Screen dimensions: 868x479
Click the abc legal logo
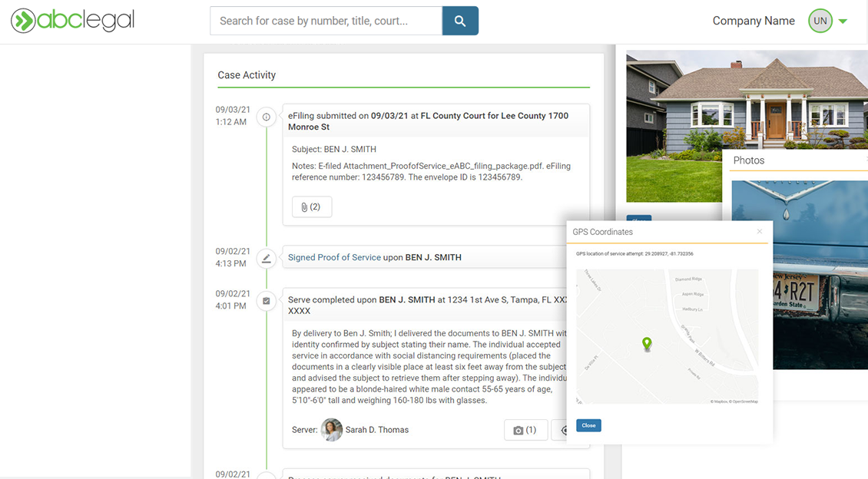pyautogui.click(x=73, y=21)
